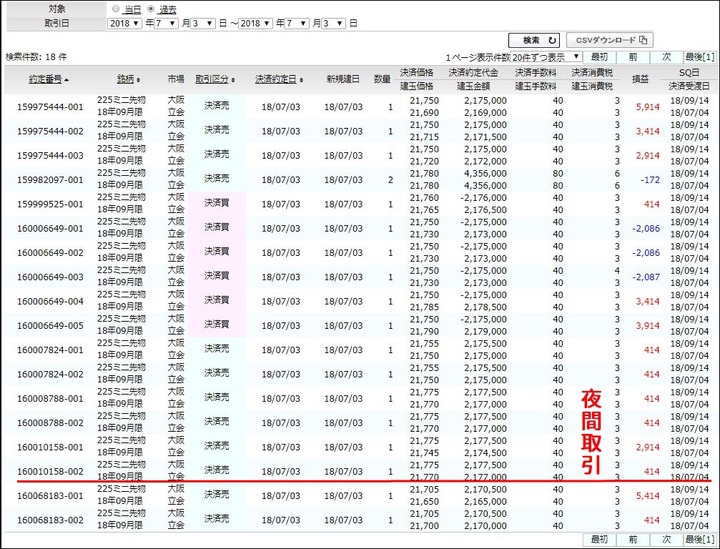Open the start month 7 dropdown

166,23
